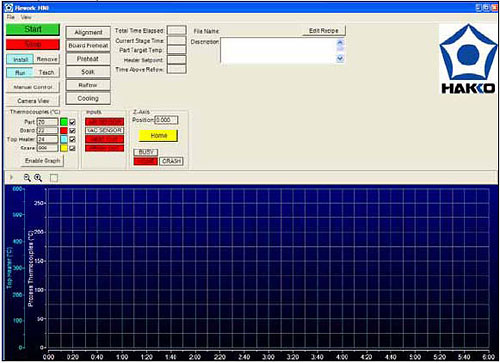This screenshot has width=500, height=363.
Task: Click the green Start button
Action: pos(33,29)
